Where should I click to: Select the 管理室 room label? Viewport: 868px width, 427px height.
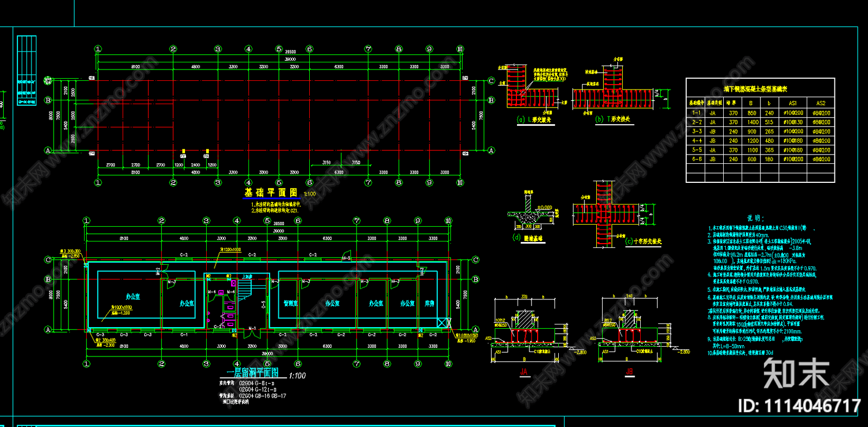click(x=291, y=303)
